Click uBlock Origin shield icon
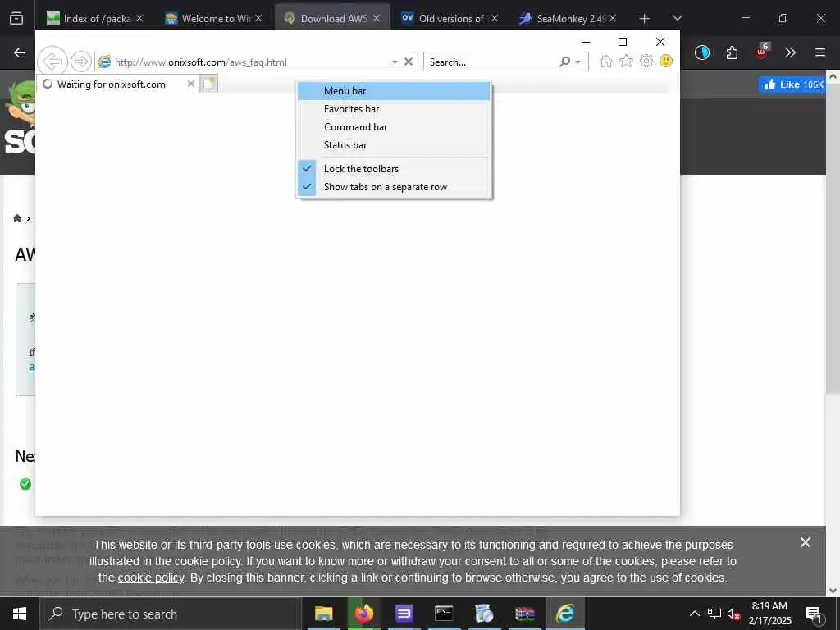Screen dimensions: 840x630 [x=761, y=52]
